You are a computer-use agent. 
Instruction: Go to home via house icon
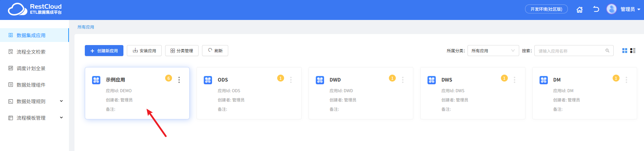tap(580, 10)
